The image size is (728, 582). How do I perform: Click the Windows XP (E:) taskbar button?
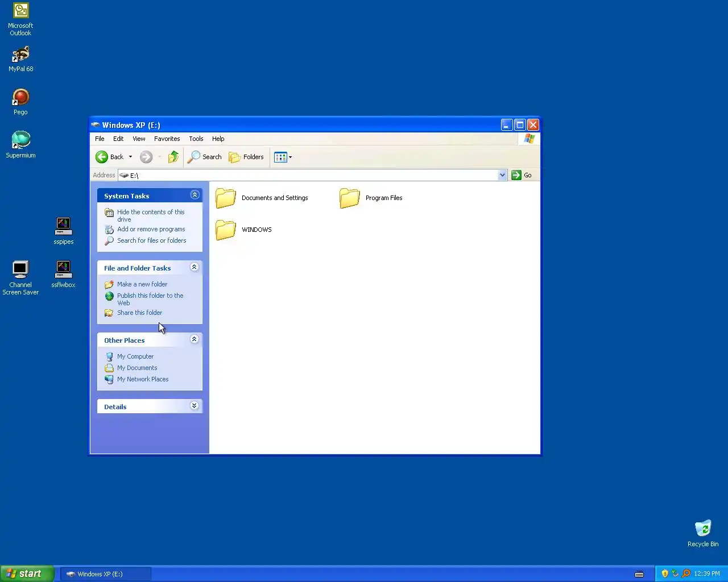point(106,574)
